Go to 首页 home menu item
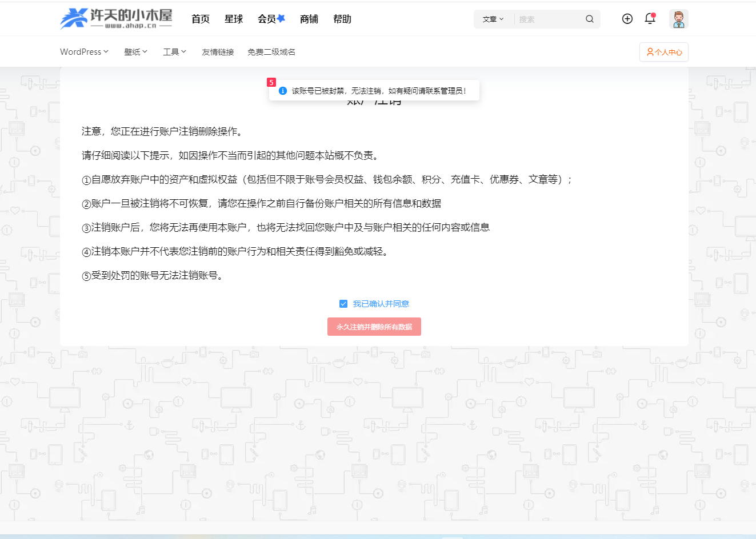 pos(201,19)
